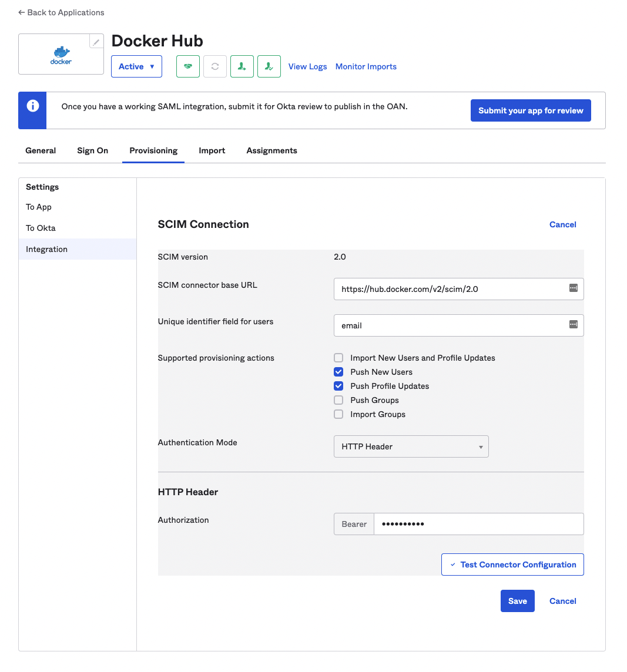Click the grey refresh sync icon button
The width and height of the screenshot is (627, 672).
point(215,66)
